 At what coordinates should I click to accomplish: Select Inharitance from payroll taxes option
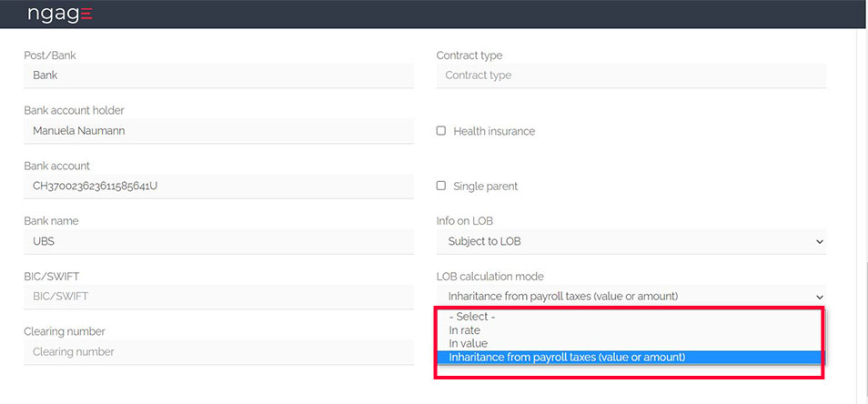567,358
